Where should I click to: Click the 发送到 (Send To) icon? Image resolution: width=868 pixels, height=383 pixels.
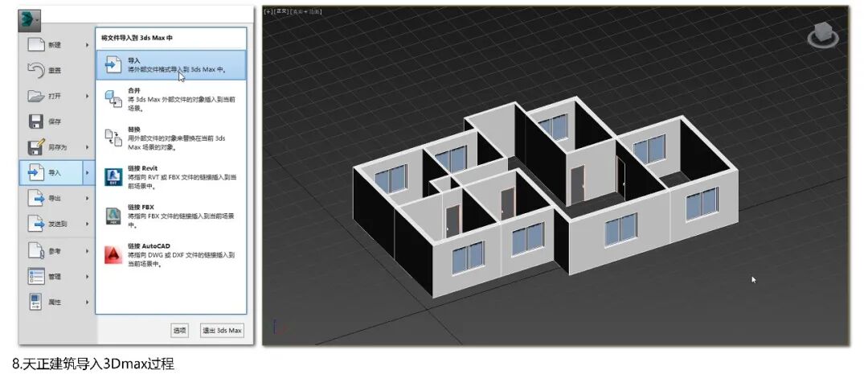point(36,224)
